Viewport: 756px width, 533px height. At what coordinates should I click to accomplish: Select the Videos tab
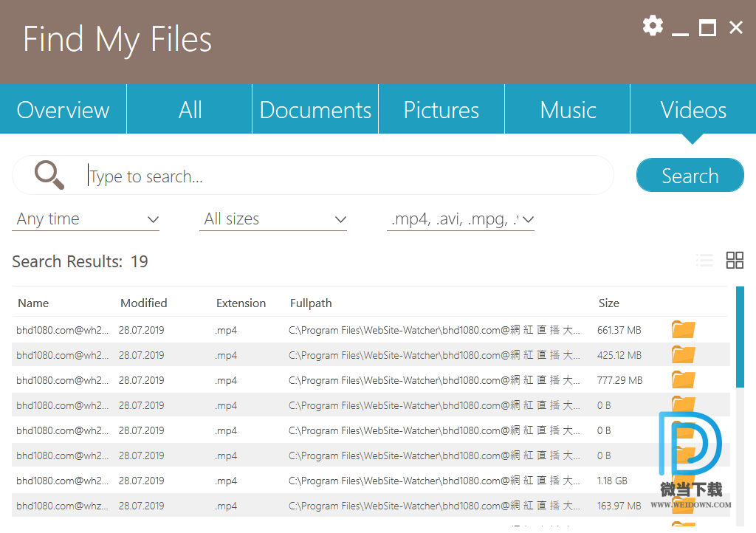pyautogui.click(x=693, y=109)
